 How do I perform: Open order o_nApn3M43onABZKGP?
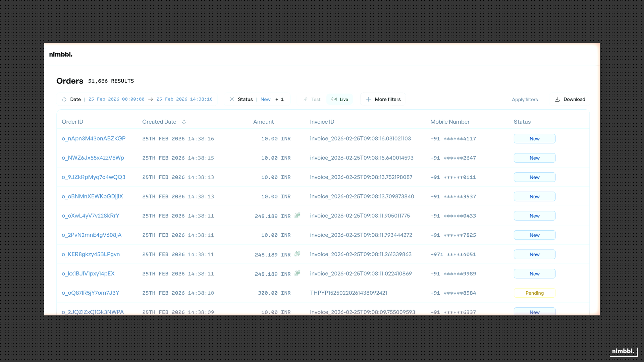[x=94, y=138]
